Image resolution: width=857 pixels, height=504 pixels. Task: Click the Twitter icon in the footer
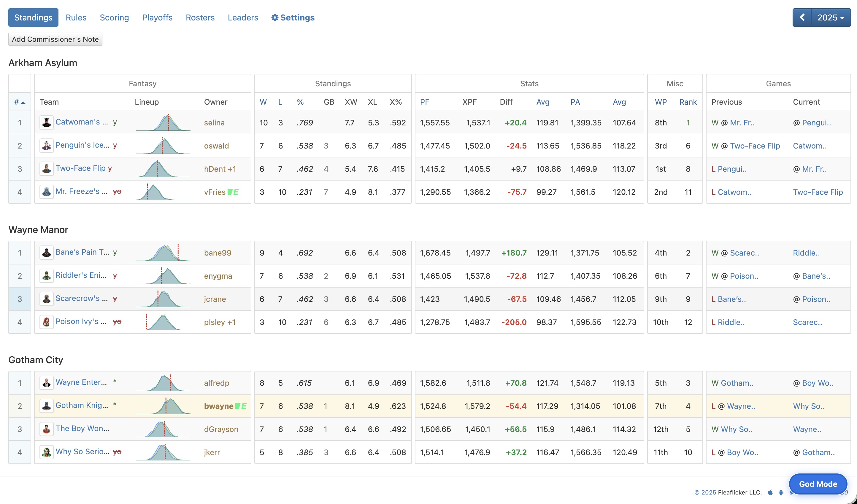tap(791, 493)
